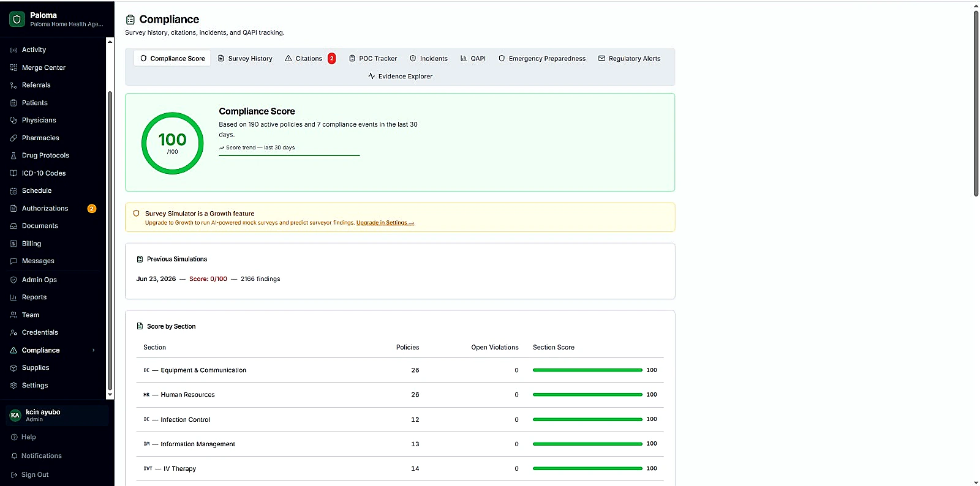Click the Open Violations column header
The width and height of the screenshot is (980, 486).
(x=495, y=348)
